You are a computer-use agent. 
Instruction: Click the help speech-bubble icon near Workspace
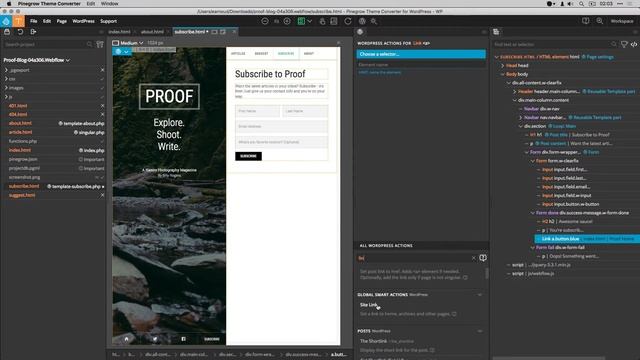(586, 21)
